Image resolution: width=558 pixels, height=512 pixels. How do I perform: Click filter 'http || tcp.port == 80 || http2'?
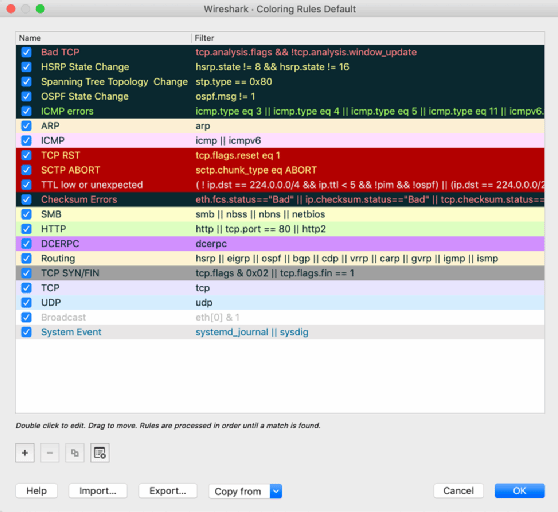click(x=260, y=229)
